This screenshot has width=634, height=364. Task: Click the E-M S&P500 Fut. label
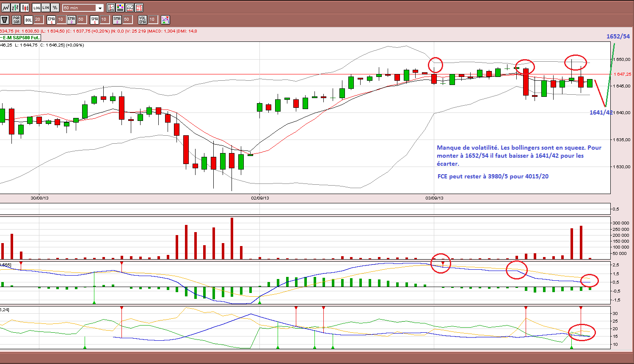point(20,38)
